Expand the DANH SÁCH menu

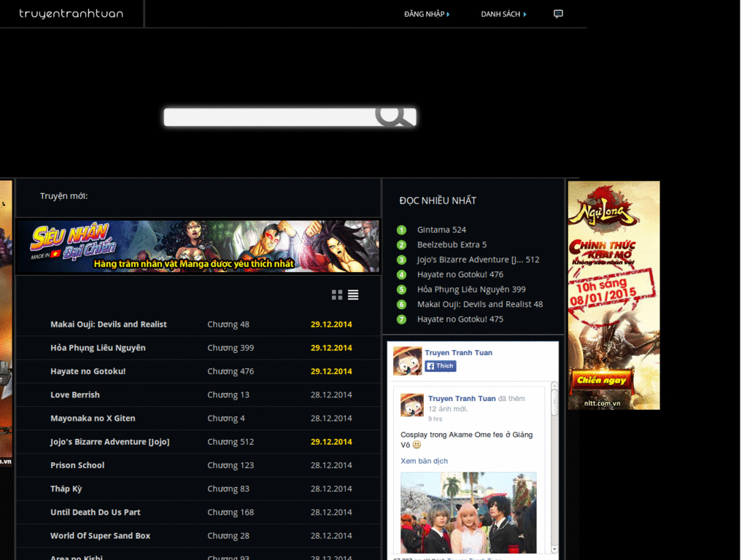503,14
